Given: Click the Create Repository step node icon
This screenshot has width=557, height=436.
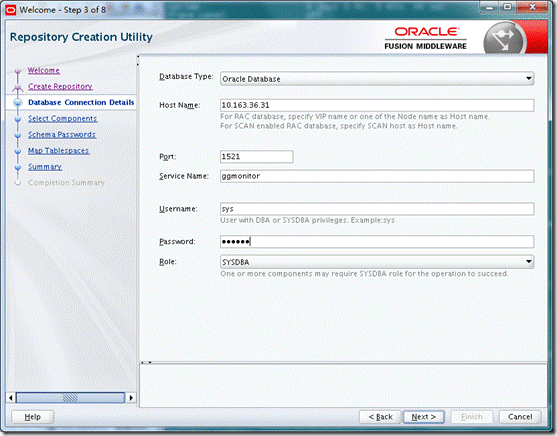Looking at the screenshot, I should [x=18, y=87].
